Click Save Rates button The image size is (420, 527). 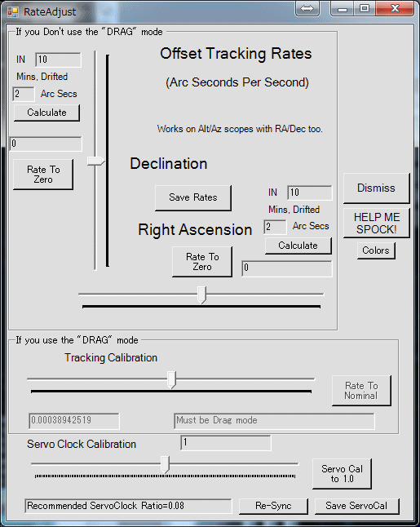point(192,198)
